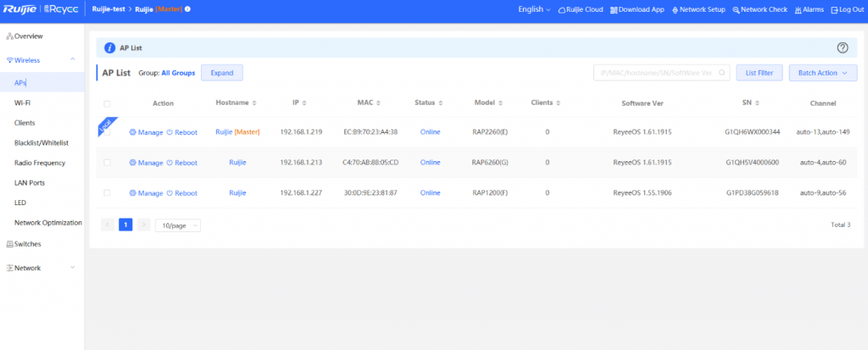This screenshot has height=350, width=868.
Task: Click the List Filter button
Action: [759, 73]
